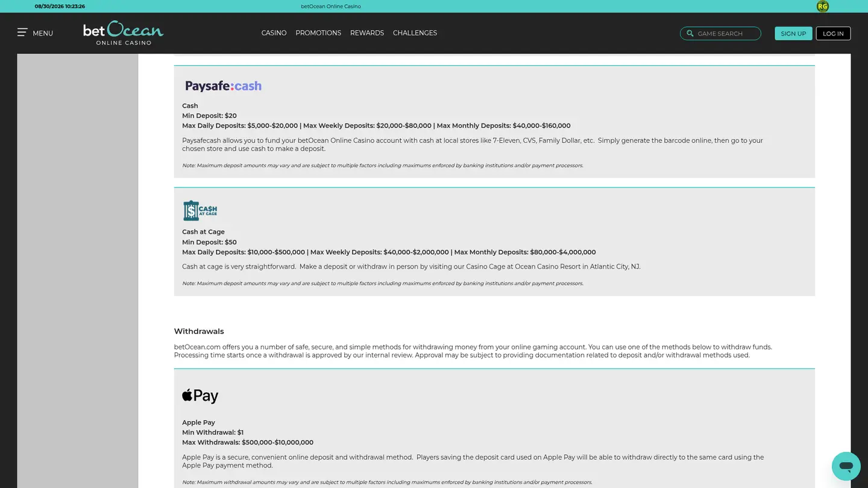Click the Paysafecash logo
The image size is (868, 488).
click(x=223, y=86)
